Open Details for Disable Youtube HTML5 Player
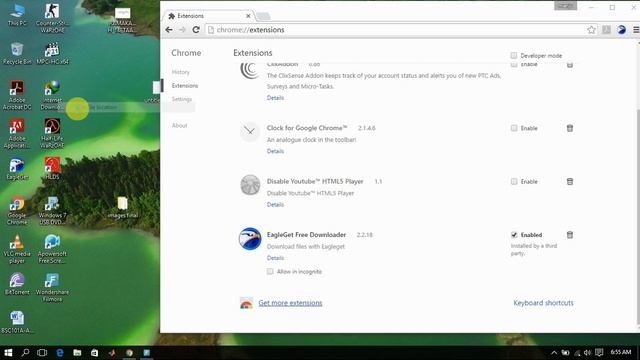Viewport: 640px width, 360px height. click(x=275, y=205)
